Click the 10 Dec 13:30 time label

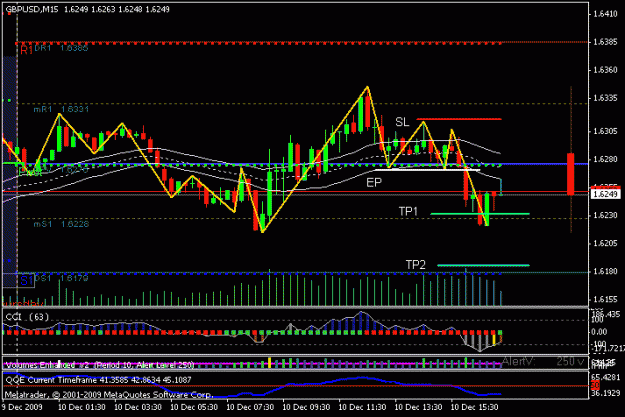[x=419, y=407]
